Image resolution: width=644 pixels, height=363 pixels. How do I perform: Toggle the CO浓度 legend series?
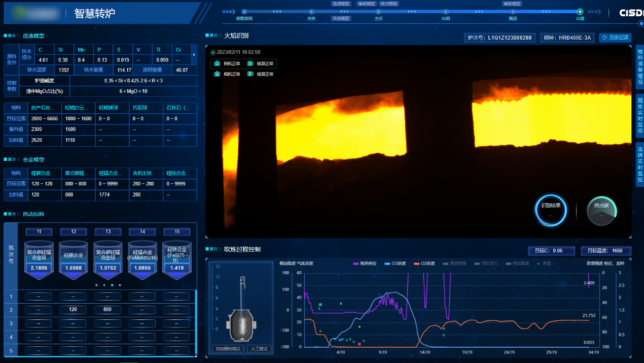(x=396, y=263)
